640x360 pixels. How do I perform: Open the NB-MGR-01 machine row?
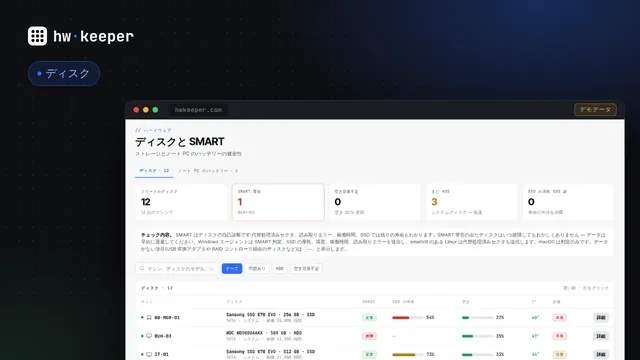[374, 318]
